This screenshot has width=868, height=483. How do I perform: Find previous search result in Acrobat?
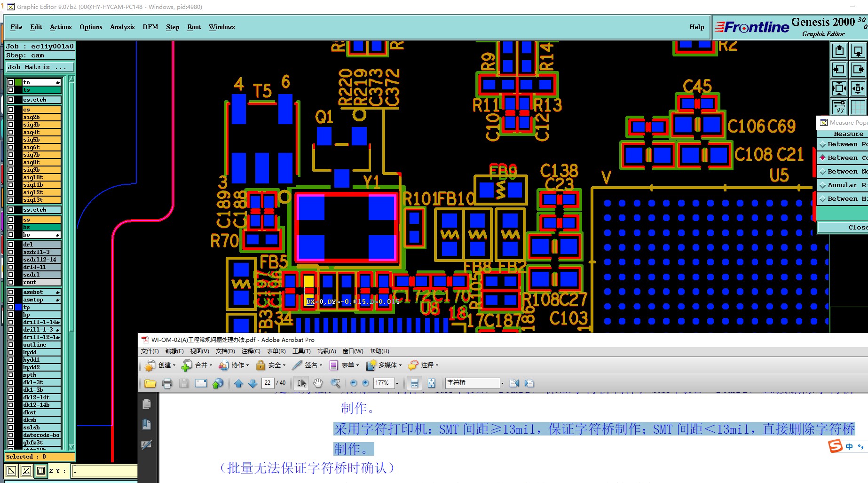pos(514,383)
